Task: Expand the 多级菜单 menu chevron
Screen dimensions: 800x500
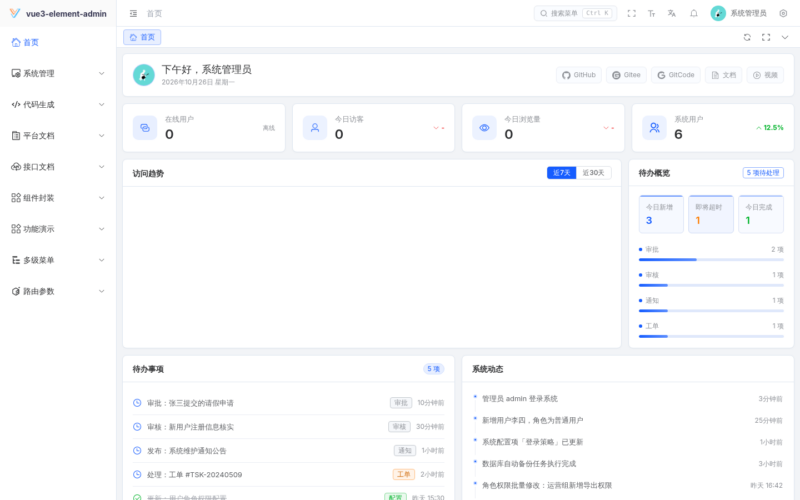Action: point(102,260)
